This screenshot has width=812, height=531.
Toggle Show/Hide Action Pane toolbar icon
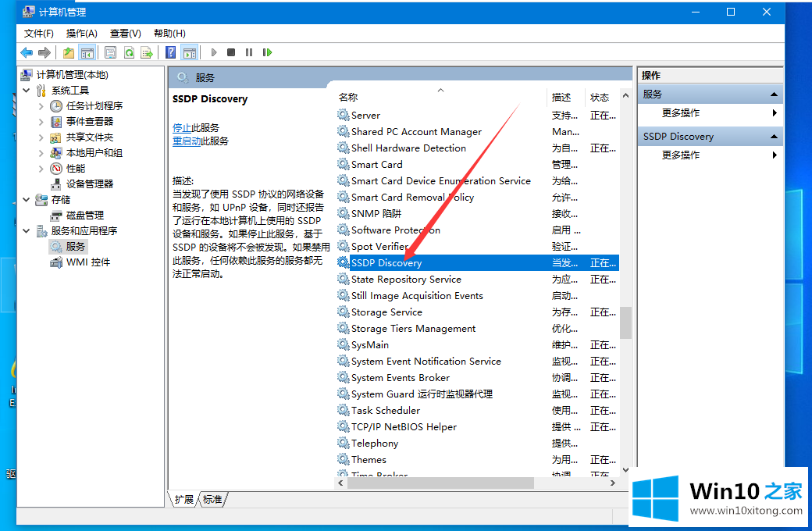[190, 52]
